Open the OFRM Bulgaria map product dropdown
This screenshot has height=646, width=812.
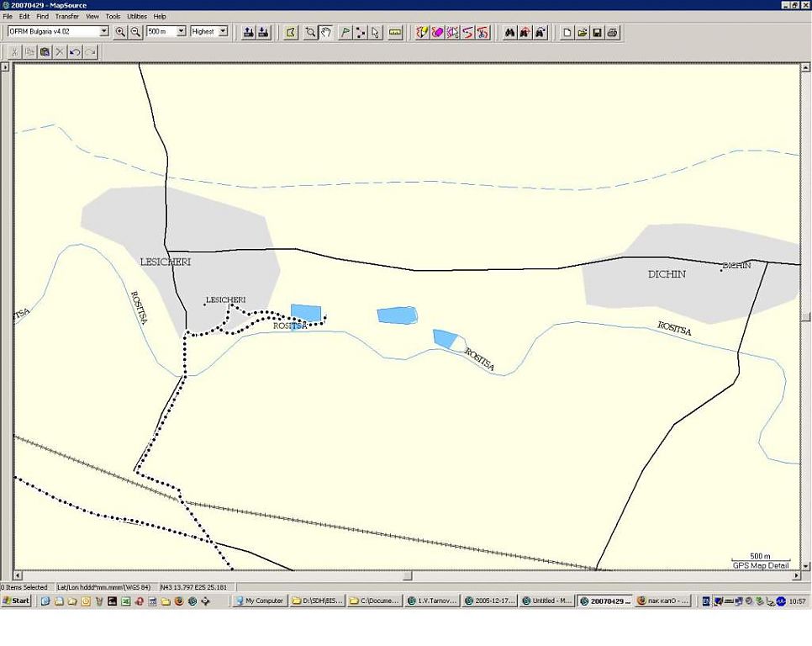(x=104, y=31)
